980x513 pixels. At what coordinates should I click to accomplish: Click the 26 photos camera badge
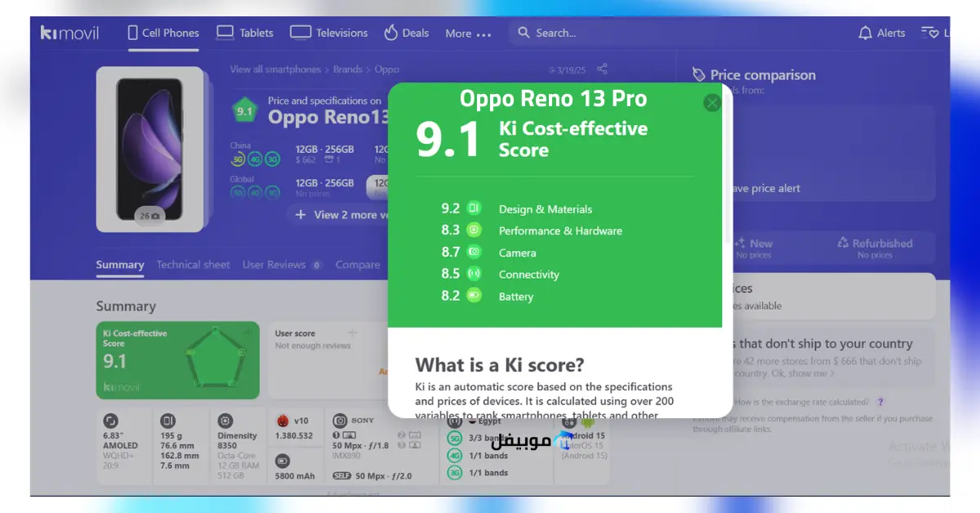[149, 215]
